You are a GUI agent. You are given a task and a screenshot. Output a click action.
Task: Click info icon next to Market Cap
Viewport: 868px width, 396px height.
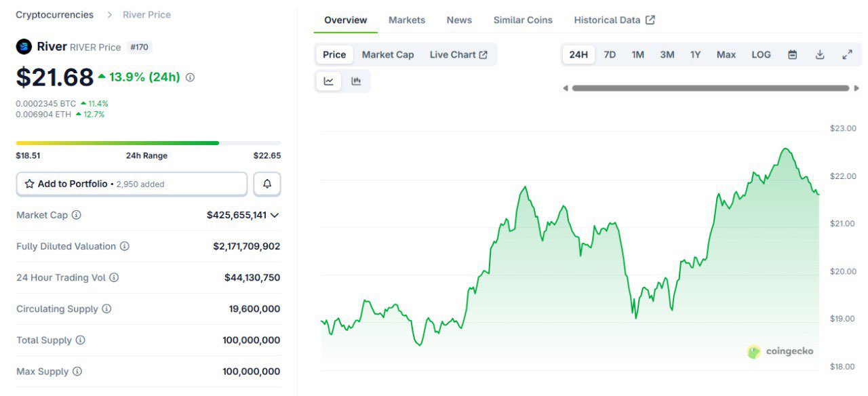coord(77,215)
